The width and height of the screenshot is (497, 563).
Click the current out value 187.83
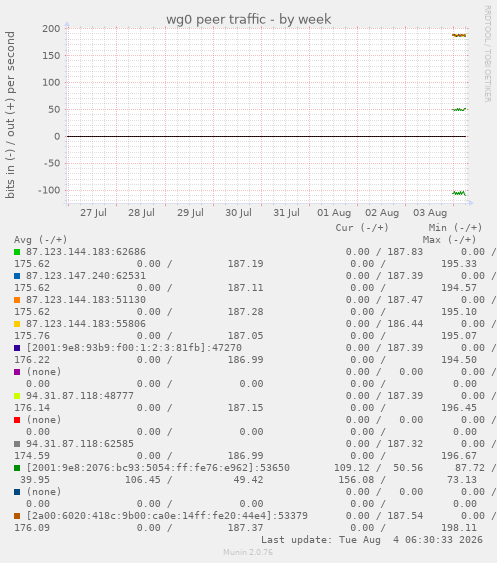(405, 252)
